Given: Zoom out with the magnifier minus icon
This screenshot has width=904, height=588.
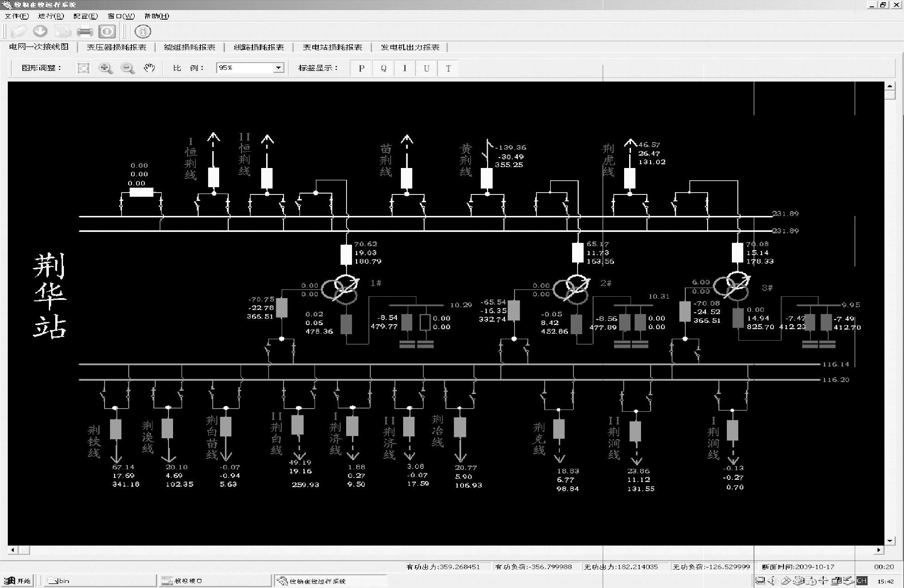Looking at the screenshot, I should pyautogui.click(x=127, y=68).
